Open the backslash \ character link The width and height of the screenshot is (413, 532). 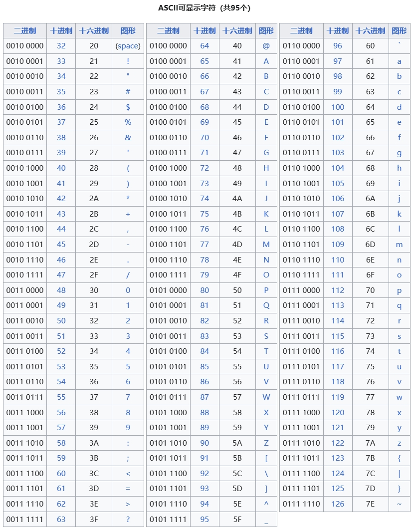tap(266, 474)
